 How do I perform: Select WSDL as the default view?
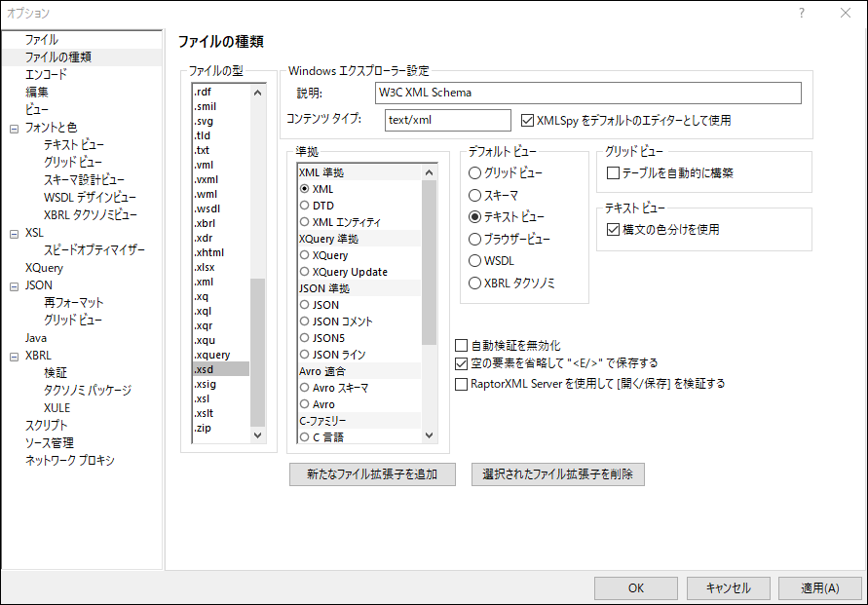click(x=475, y=260)
